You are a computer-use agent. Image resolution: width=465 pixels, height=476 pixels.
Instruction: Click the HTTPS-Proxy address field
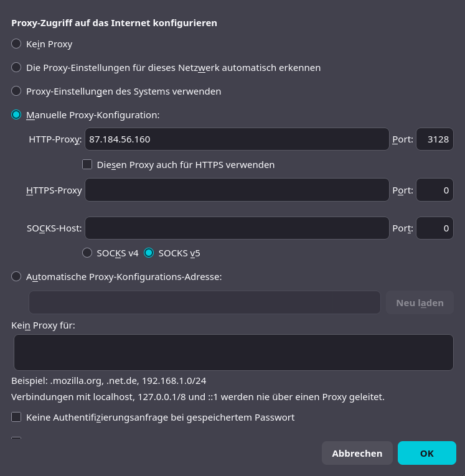237,190
